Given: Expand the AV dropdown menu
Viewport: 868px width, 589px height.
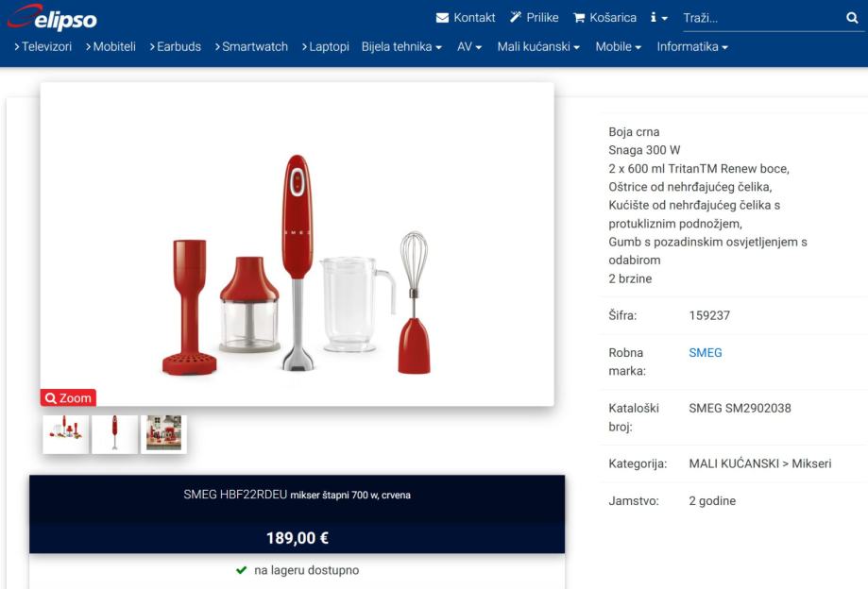Looking at the screenshot, I should 469,46.
